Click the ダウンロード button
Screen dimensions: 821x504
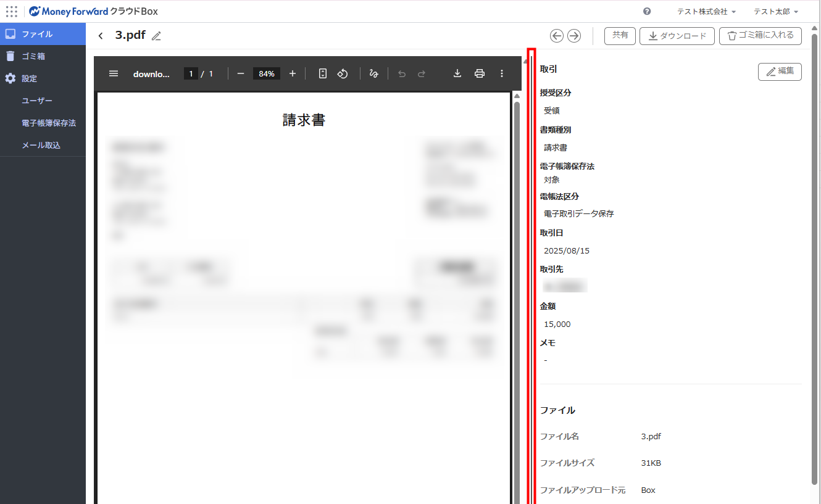click(x=677, y=36)
